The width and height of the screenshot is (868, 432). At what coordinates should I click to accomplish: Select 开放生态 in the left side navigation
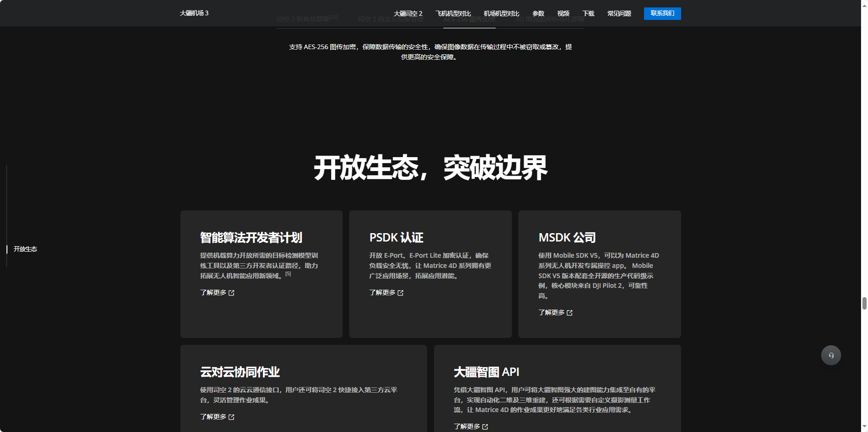(x=25, y=249)
